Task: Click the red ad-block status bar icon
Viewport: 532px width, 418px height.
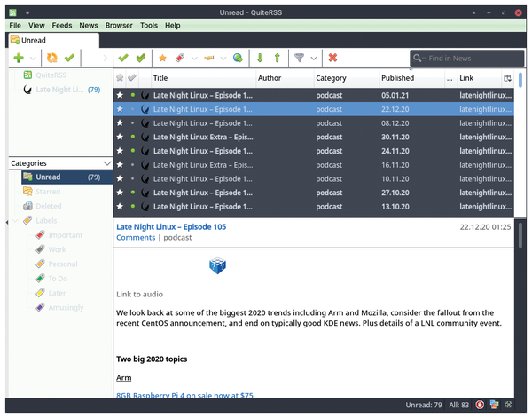Action: point(480,405)
